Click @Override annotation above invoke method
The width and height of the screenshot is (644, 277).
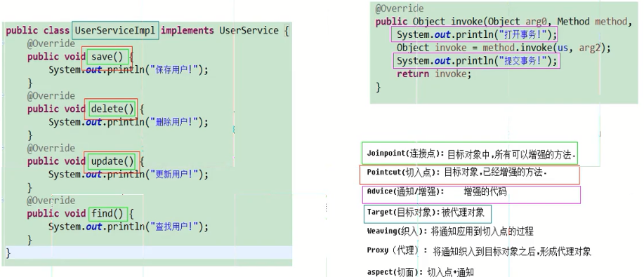point(400,8)
